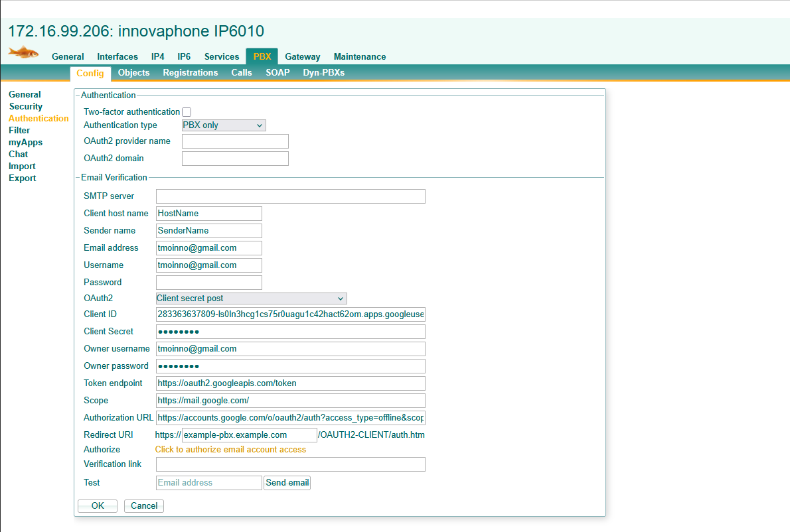The height and width of the screenshot is (532, 790).
Task: Focus the SMTP server input field
Action: click(x=290, y=196)
